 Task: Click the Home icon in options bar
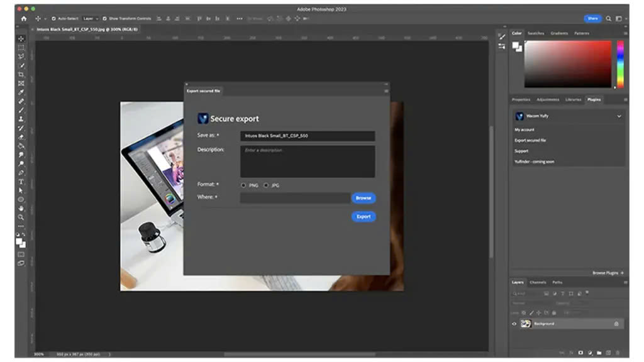pos(24,19)
